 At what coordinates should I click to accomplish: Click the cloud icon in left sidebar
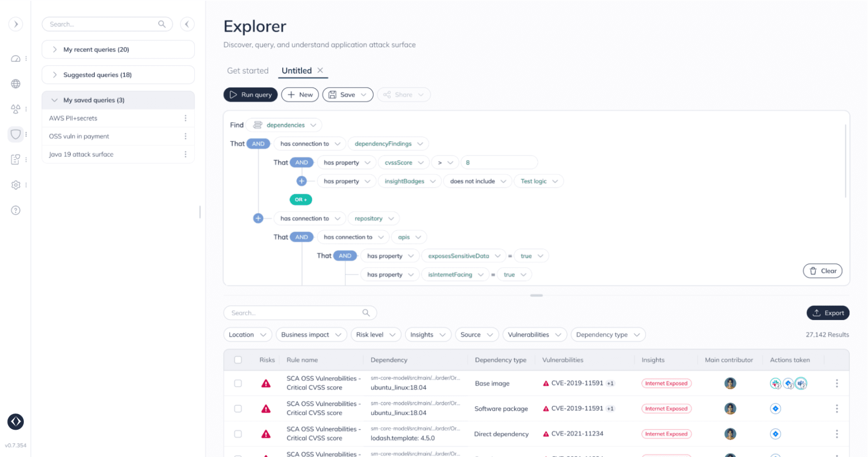coord(16,59)
